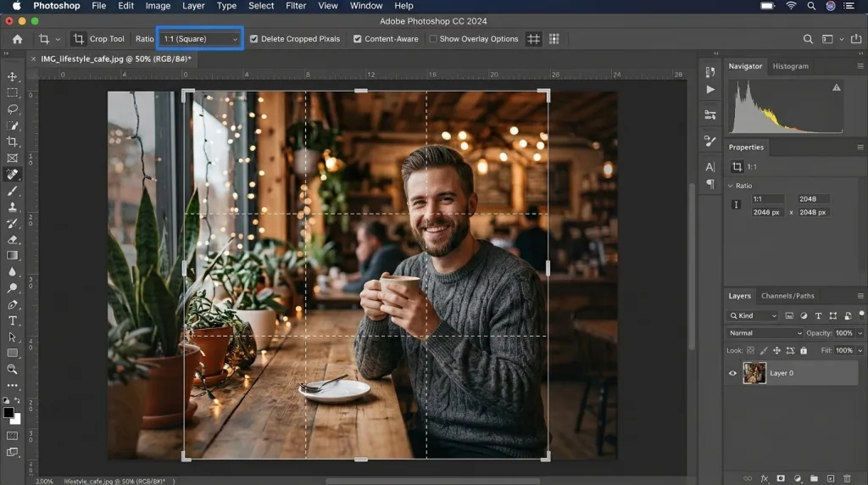The image size is (868, 485).
Task: Select the Object Selection tool
Action: 12,125
